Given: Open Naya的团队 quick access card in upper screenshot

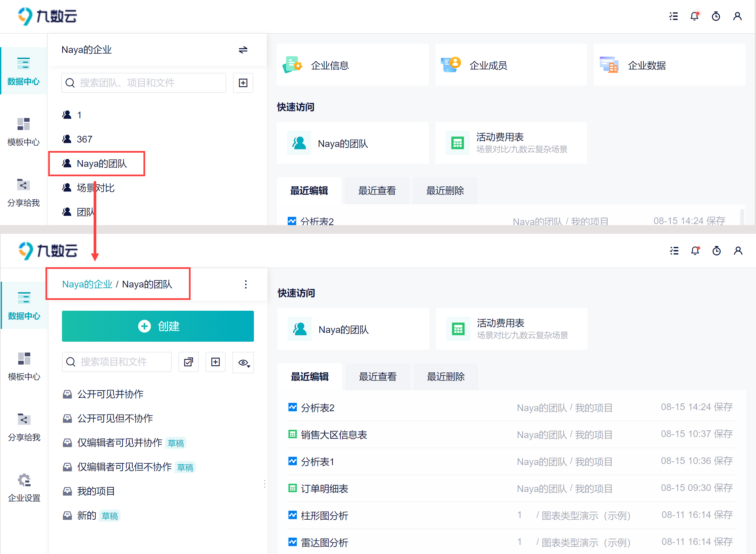Looking at the screenshot, I should (x=353, y=143).
